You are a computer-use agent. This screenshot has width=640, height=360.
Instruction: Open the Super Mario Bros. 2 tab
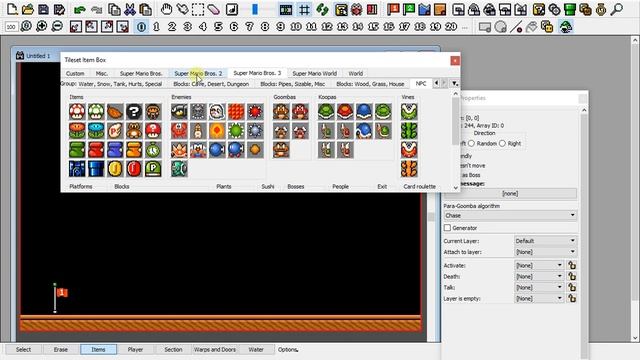point(198,73)
